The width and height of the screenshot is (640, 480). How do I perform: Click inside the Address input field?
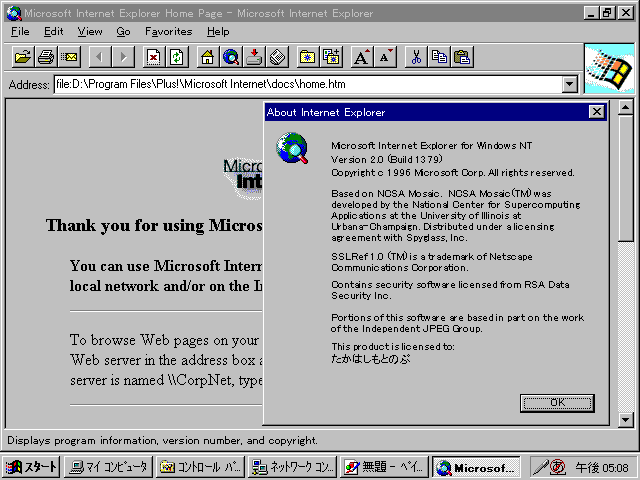click(308, 84)
